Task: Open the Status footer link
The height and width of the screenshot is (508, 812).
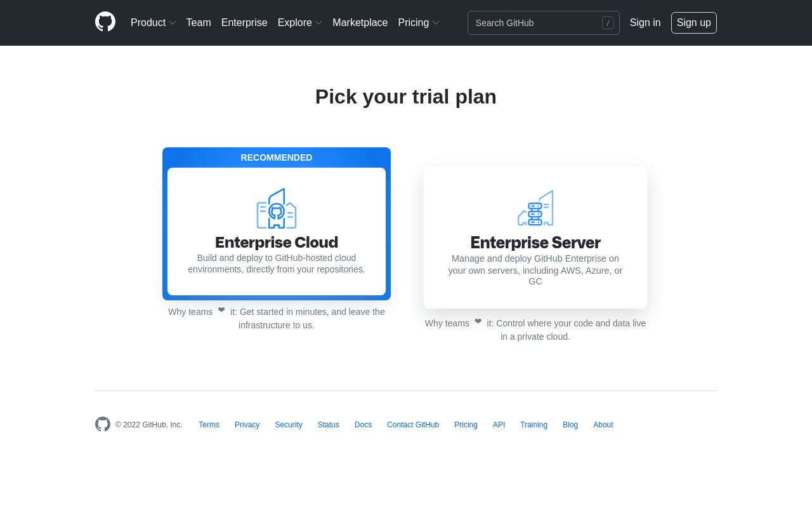Action: (x=329, y=425)
